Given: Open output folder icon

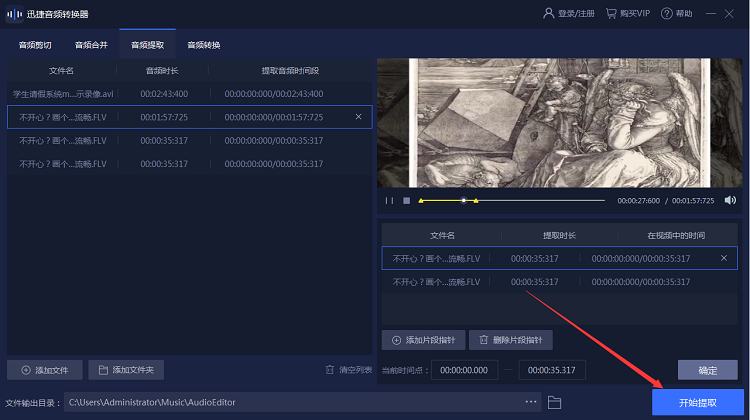Looking at the screenshot, I should tap(554, 402).
